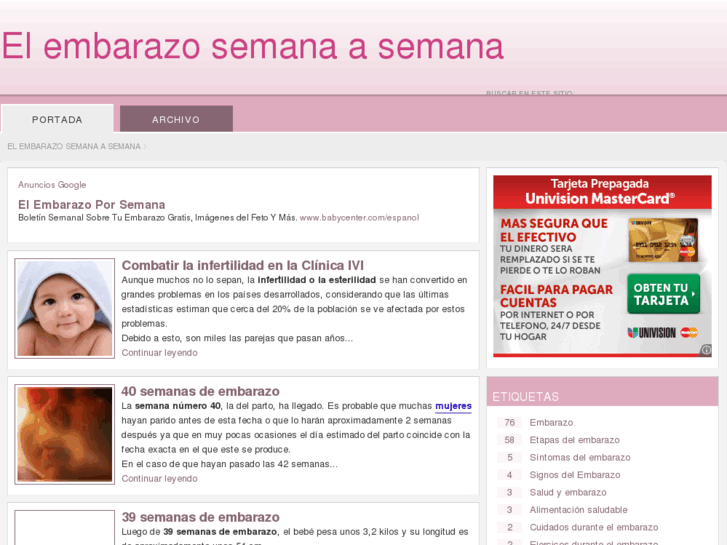The width and height of the screenshot is (727, 545).
Task: Open the Embarazo tag with 76 posts
Action: 551,423
